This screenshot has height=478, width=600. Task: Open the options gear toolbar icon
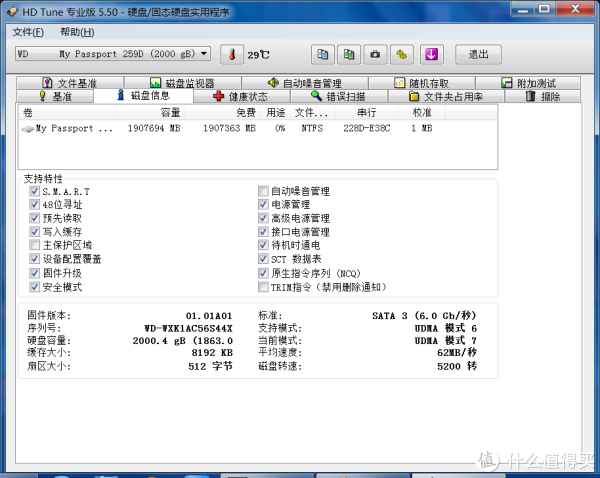pos(401,54)
